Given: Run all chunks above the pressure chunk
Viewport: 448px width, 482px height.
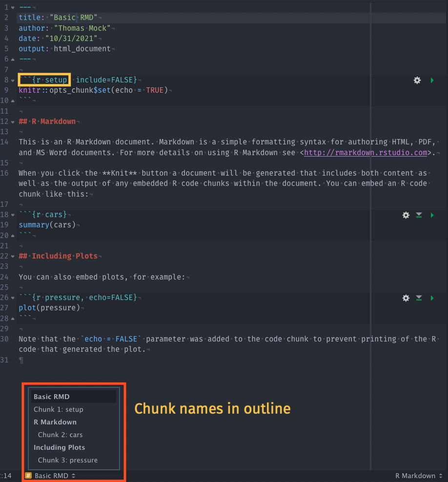Looking at the screenshot, I should (x=419, y=298).
